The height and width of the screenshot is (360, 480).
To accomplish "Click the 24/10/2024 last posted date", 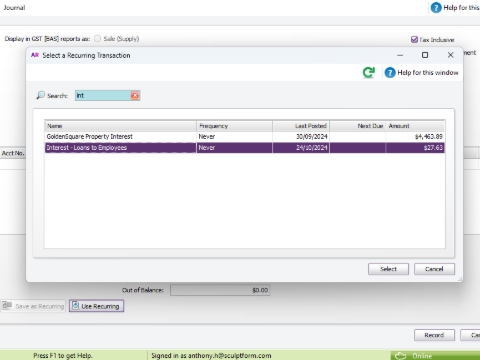I will [312, 148].
